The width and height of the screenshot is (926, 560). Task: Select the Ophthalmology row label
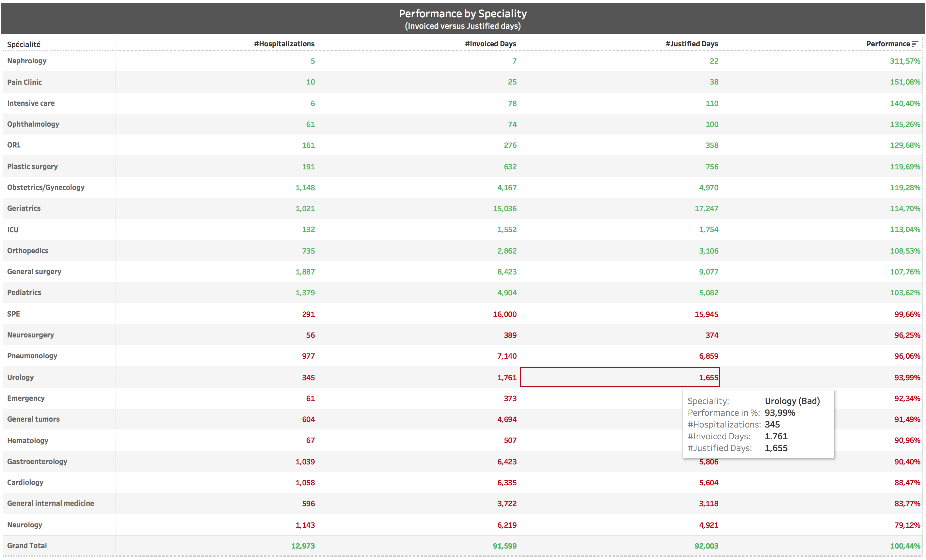[33, 124]
